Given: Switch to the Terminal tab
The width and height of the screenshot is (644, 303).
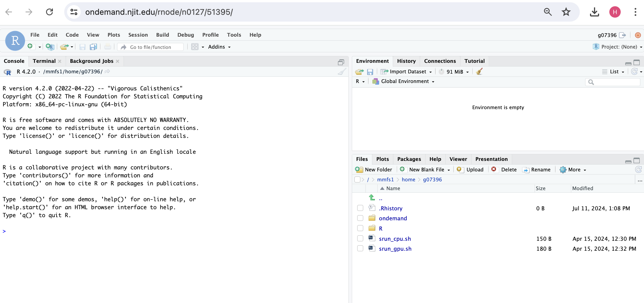Looking at the screenshot, I should [44, 61].
